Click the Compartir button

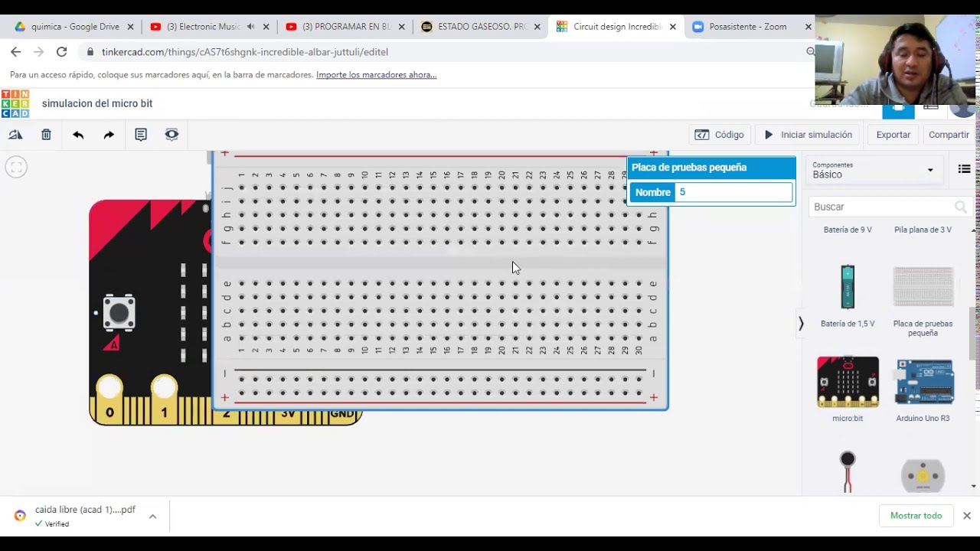(x=949, y=135)
